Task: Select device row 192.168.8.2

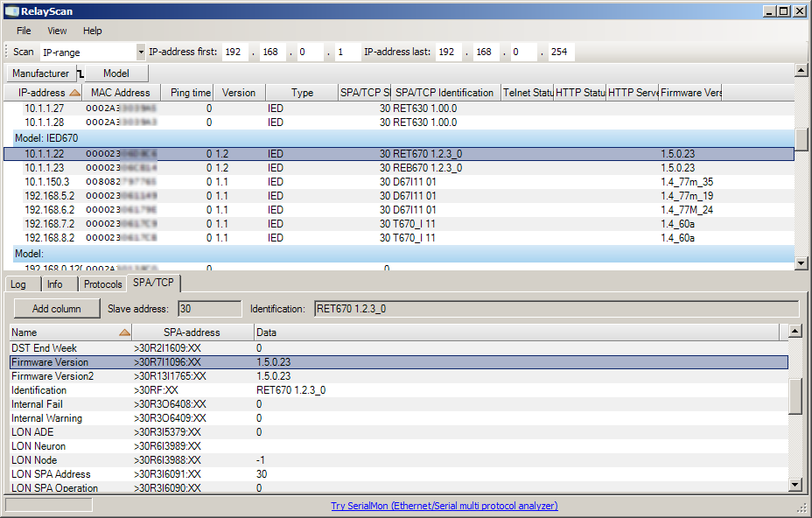Action: click(x=399, y=238)
